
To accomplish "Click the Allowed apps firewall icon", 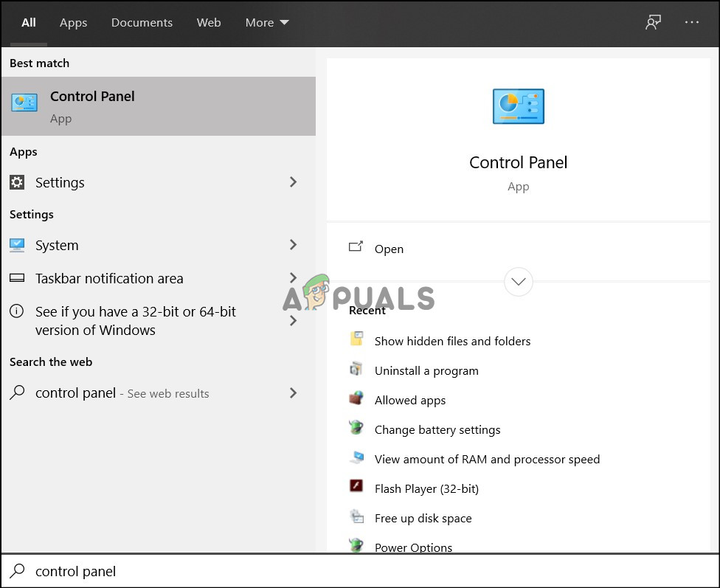I will tap(356, 398).
